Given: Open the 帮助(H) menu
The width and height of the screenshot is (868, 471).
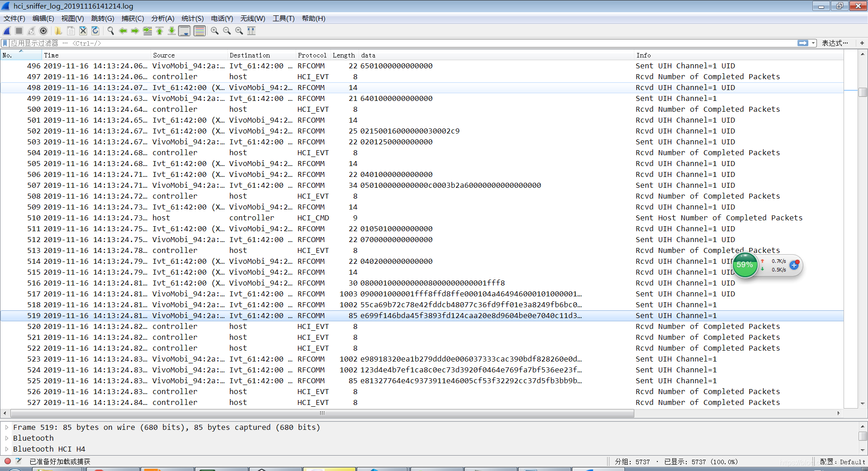Looking at the screenshot, I should pos(314,19).
